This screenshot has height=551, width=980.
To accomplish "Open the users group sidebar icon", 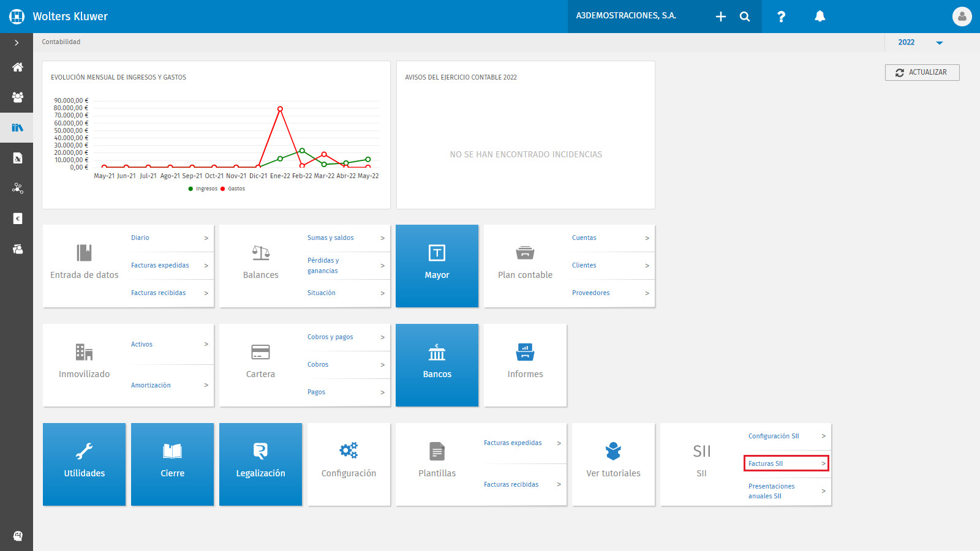I will click(17, 97).
